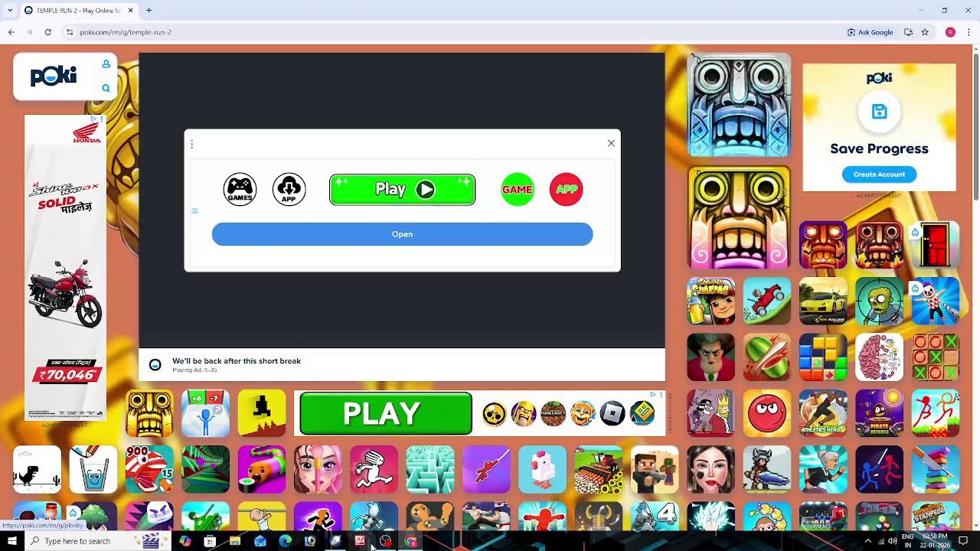980x551 pixels.
Task: Open File Explorer from the taskbar
Action: (235, 541)
